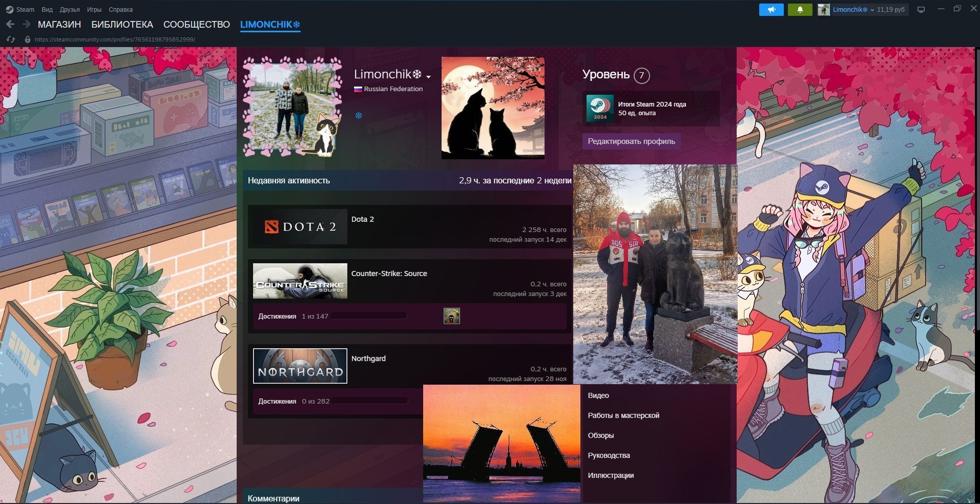Open the Недавняя активность header
This screenshot has width=980, height=504.
click(x=289, y=180)
